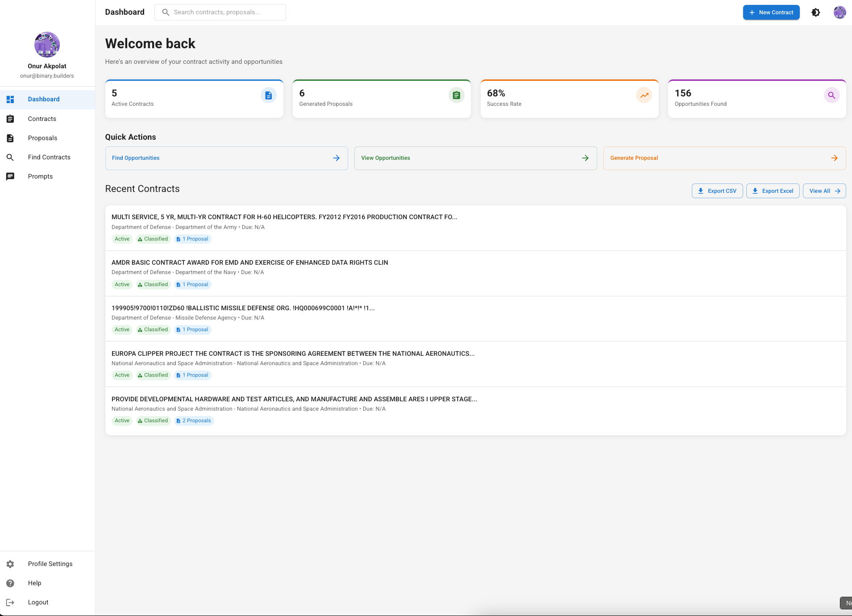Click the Find Opportunities arrow action

tap(336, 158)
